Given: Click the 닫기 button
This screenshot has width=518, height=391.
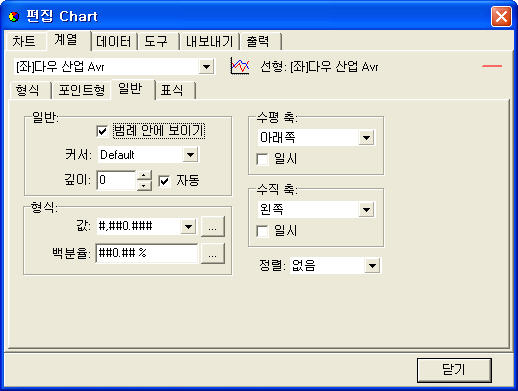Looking at the screenshot, I should [x=454, y=370].
